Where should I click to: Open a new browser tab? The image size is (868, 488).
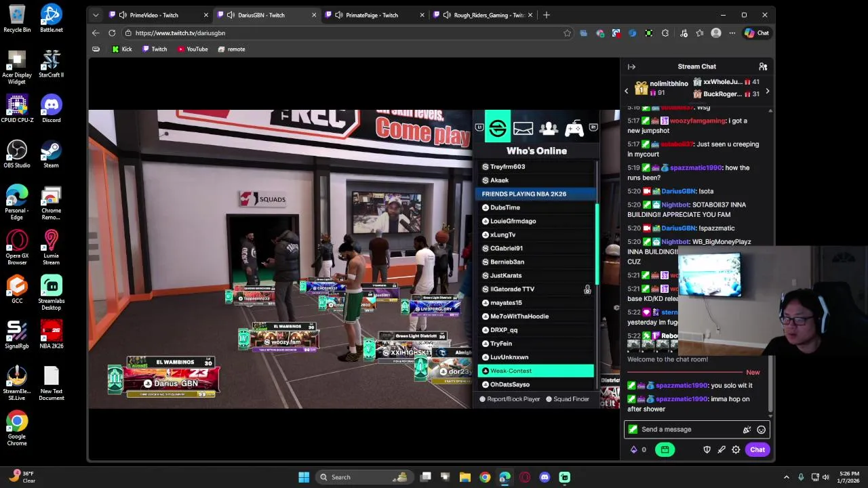click(x=547, y=15)
